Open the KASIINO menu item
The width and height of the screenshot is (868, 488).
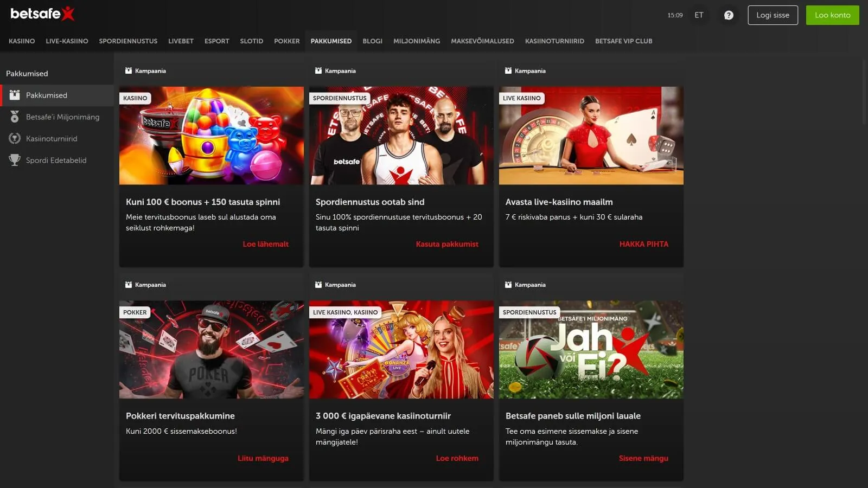[x=22, y=41]
